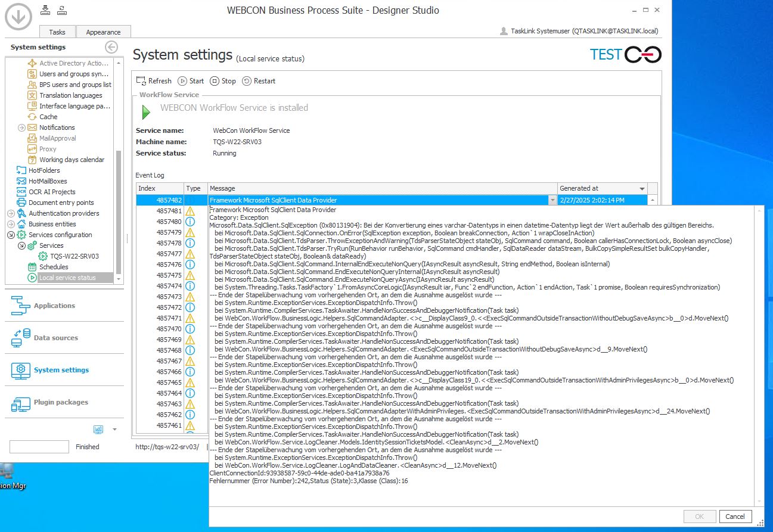This screenshot has width=773, height=532.
Task: Expand the Notifications node
Action: pos(21,127)
